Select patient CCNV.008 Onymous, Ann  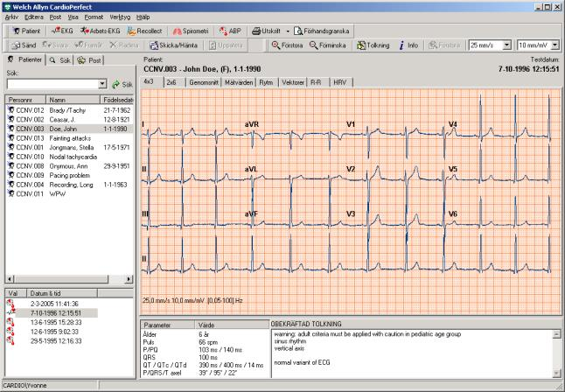69,166
